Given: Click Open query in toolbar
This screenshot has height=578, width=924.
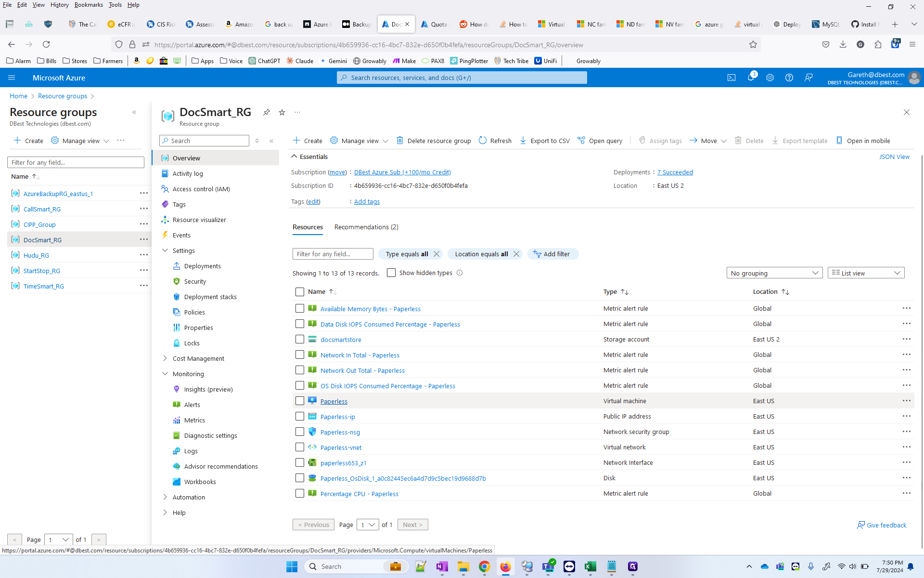Looking at the screenshot, I should (x=600, y=141).
